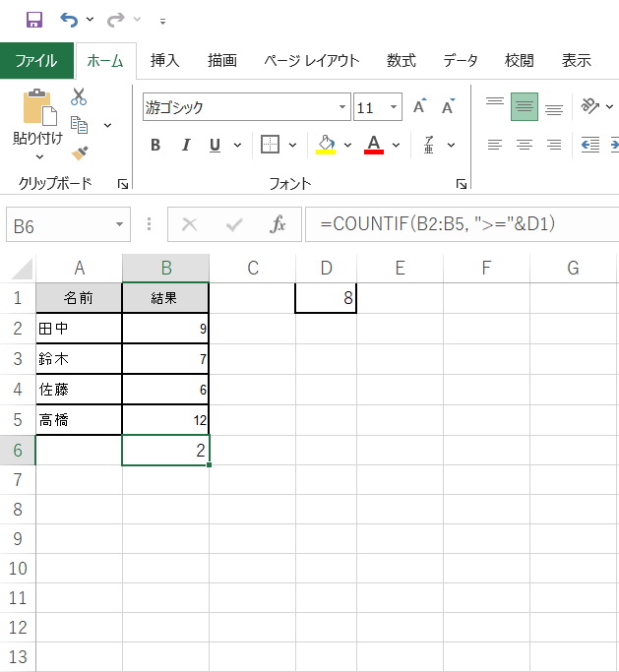Click the Undo arrow icon
The width and height of the screenshot is (619, 672).
click(x=69, y=20)
